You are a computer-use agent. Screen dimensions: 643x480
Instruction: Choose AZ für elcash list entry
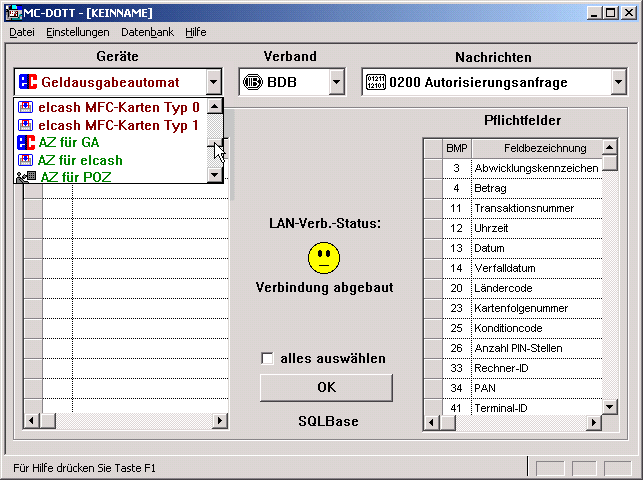tap(111, 160)
